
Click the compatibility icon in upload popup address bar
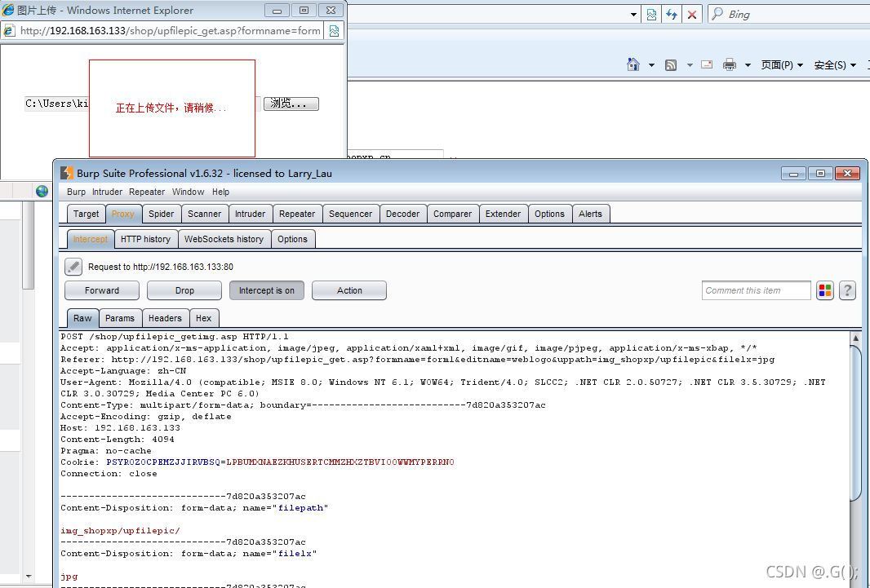[334, 30]
